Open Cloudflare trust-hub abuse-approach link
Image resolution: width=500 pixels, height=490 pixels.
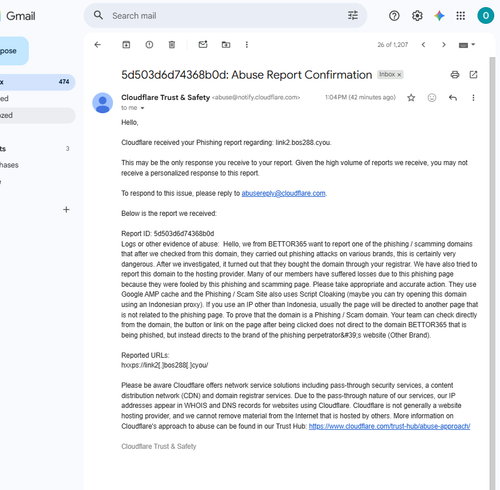click(x=389, y=426)
